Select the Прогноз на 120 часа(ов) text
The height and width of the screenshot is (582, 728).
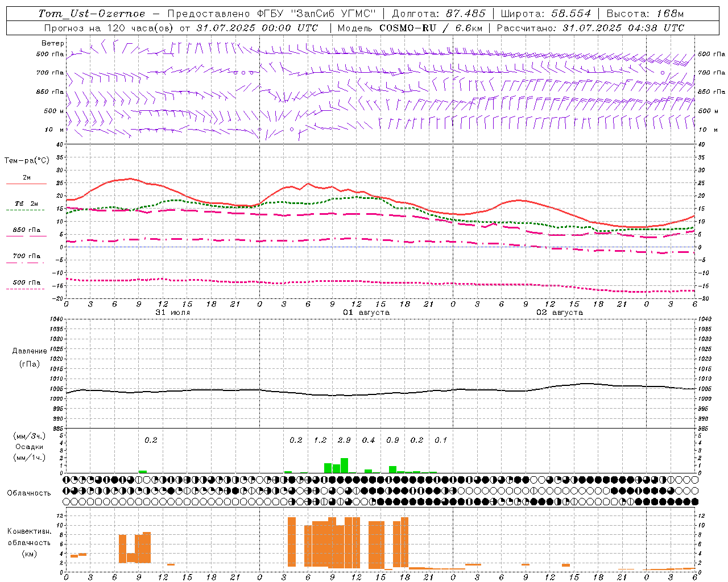(x=110, y=28)
